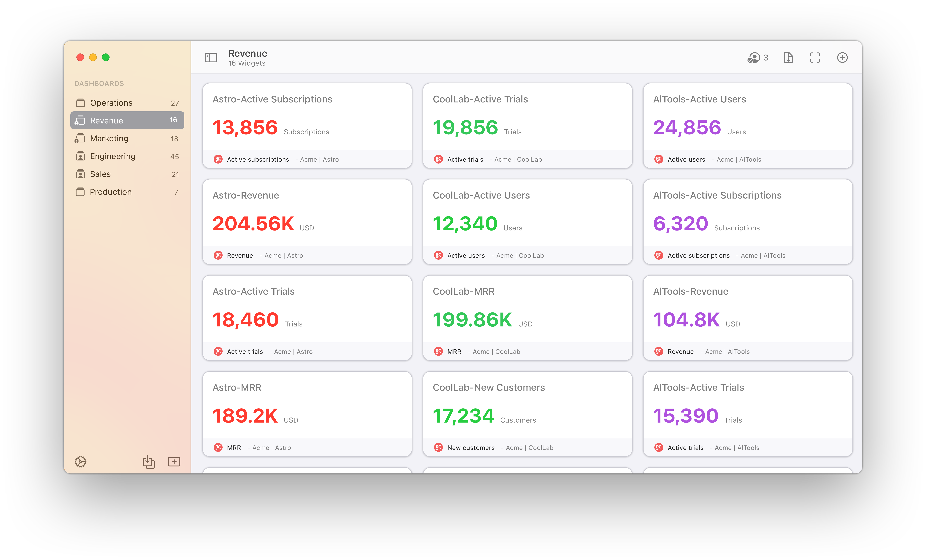
Task: Click the Revenue dashboard title in header
Action: pos(248,53)
